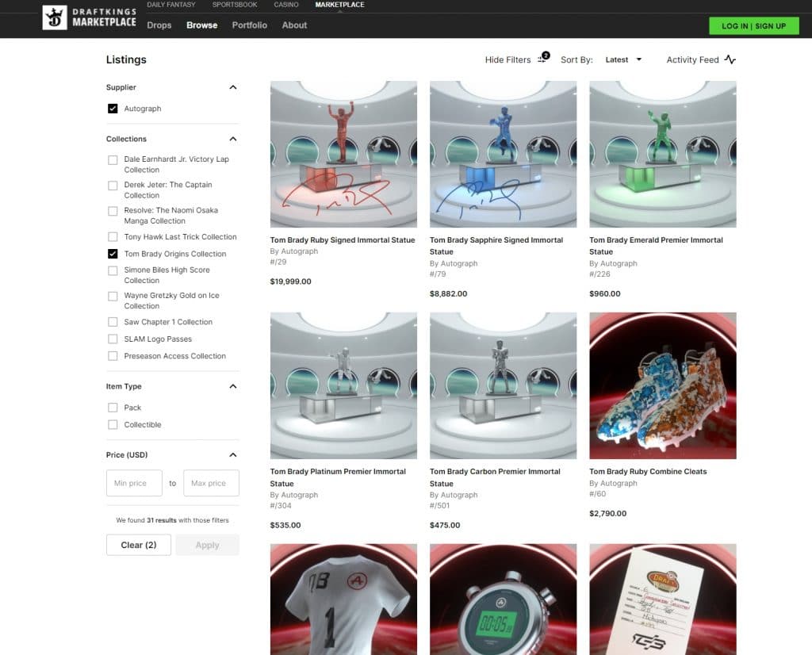Focus the Max price input field
This screenshot has height=655, width=812.
[211, 483]
